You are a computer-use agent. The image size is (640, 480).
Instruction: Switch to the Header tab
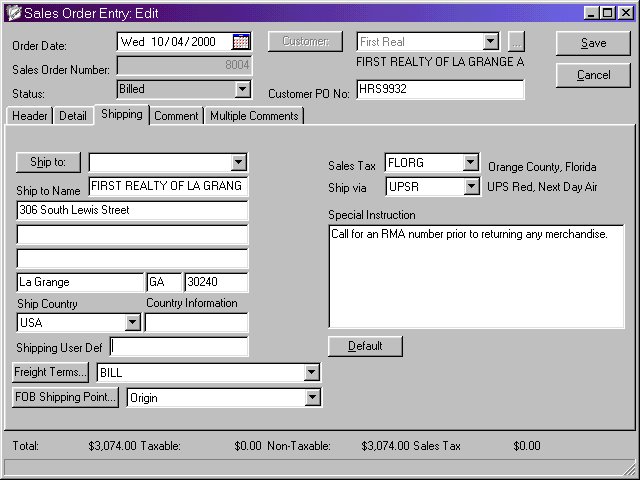click(30, 116)
